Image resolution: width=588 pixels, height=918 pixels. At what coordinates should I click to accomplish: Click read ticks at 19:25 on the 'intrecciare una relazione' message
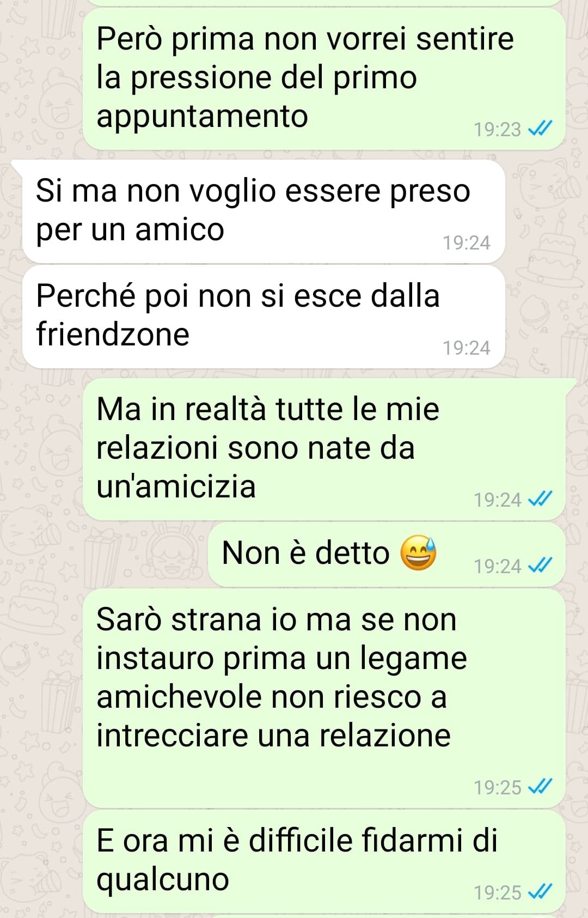(x=541, y=787)
